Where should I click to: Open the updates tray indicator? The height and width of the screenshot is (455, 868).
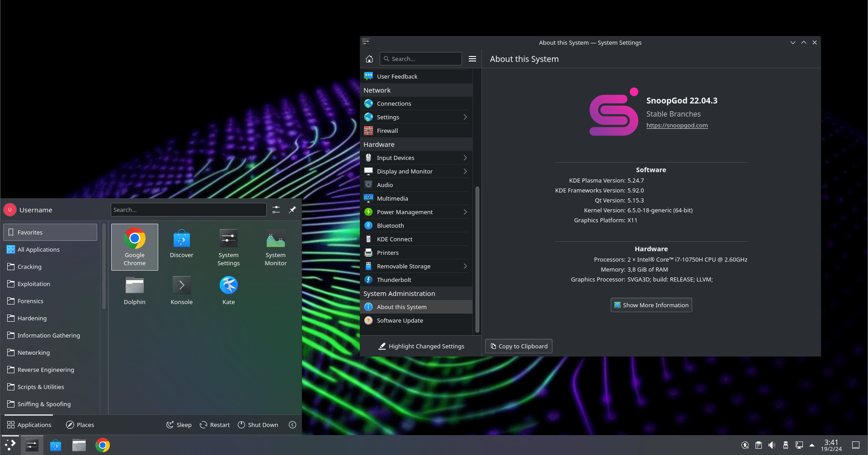pos(745,445)
